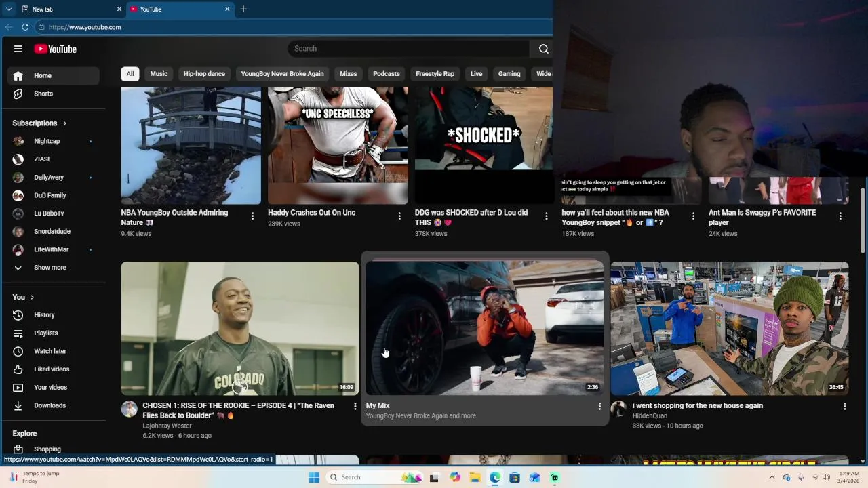Go to Home in the sidebar
Viewport: 868px width, 488px height.
[x=54, y=76]
